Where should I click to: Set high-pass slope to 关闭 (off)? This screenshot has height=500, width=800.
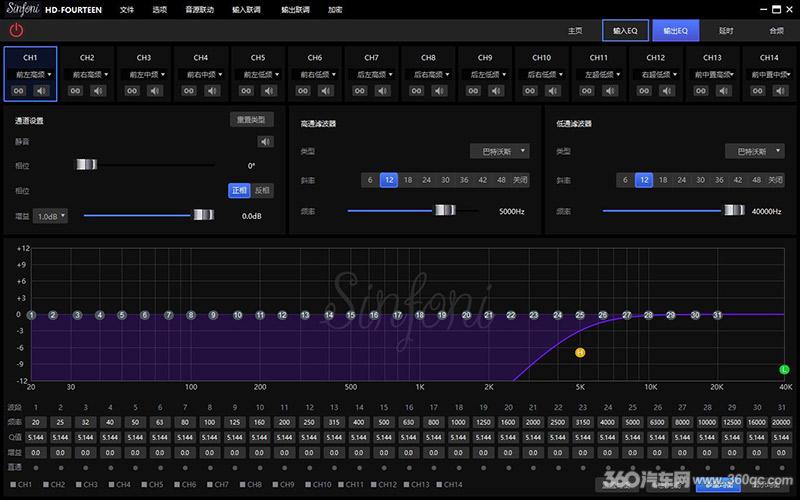pos(520,180)
